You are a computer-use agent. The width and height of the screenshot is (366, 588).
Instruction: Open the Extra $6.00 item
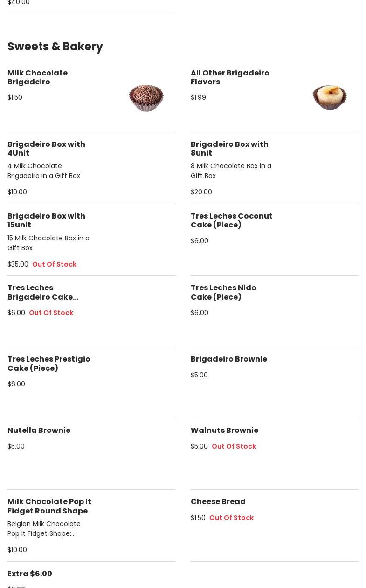click(x=30, y=574)
